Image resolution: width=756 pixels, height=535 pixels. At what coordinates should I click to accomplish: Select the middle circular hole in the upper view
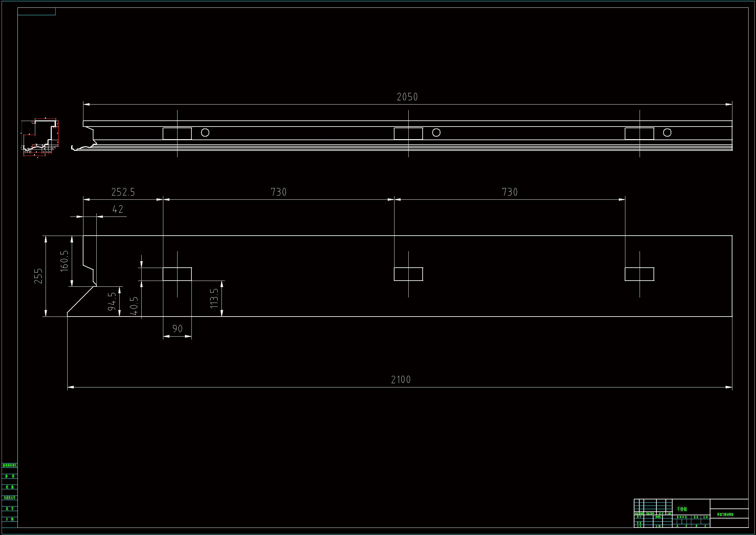(436, 132)
